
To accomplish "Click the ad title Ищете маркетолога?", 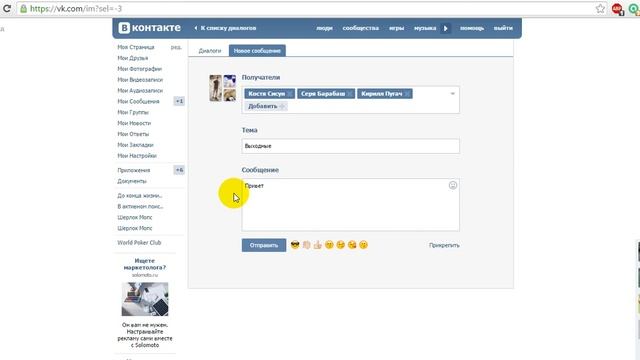I will [x=145, y=264].
